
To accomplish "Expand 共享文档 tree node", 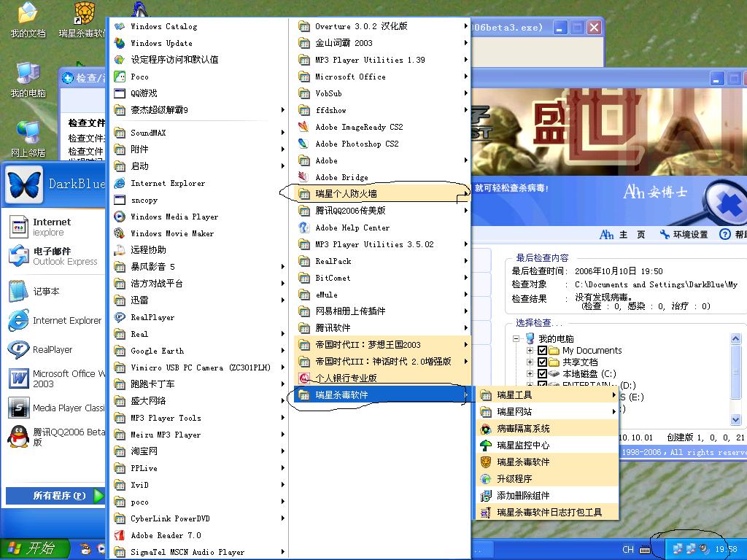I will 530,362.
